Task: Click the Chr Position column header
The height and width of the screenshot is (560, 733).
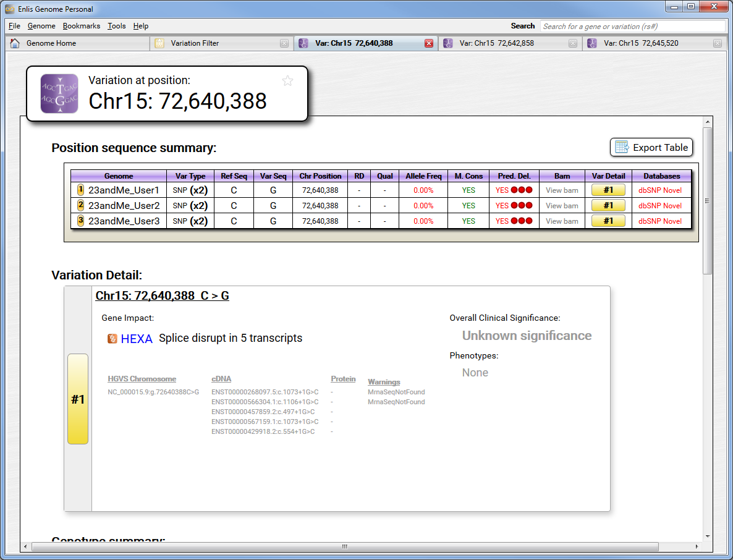Action: pyautogui.click(x=320, y=176)
